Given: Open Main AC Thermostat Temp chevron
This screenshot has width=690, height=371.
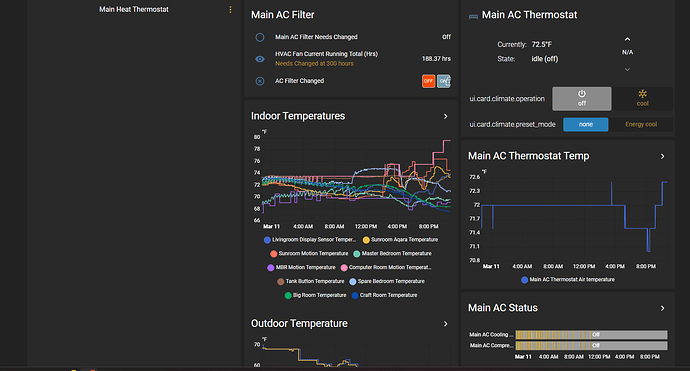Looking at the screenshot, I should pos(662,156).
